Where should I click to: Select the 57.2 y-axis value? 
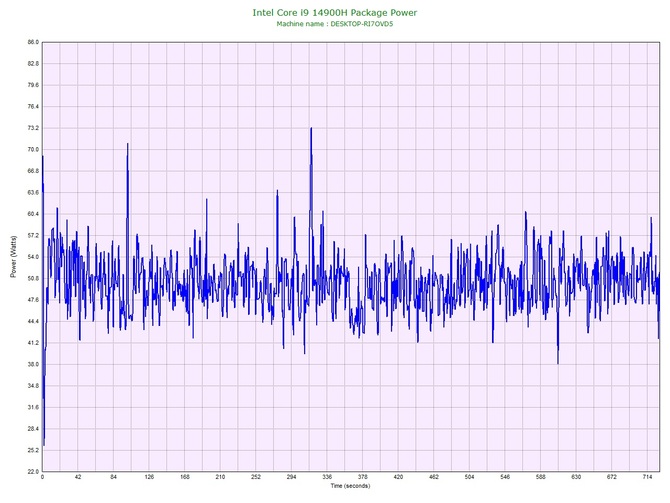click(33, 235)
